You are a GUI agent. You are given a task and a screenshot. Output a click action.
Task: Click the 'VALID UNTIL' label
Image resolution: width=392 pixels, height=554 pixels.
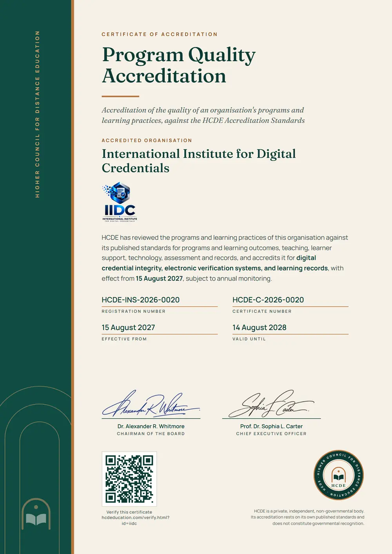[249, 339]
